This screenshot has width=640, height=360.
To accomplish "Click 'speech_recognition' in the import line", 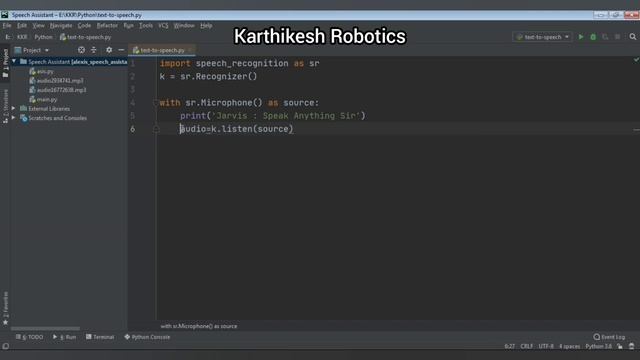I will 242,63.
